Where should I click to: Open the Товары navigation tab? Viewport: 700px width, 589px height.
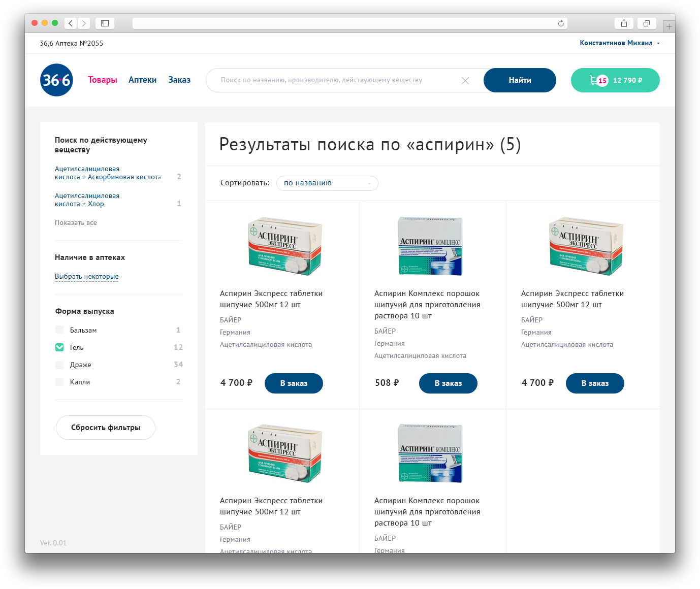pos(103,80)
